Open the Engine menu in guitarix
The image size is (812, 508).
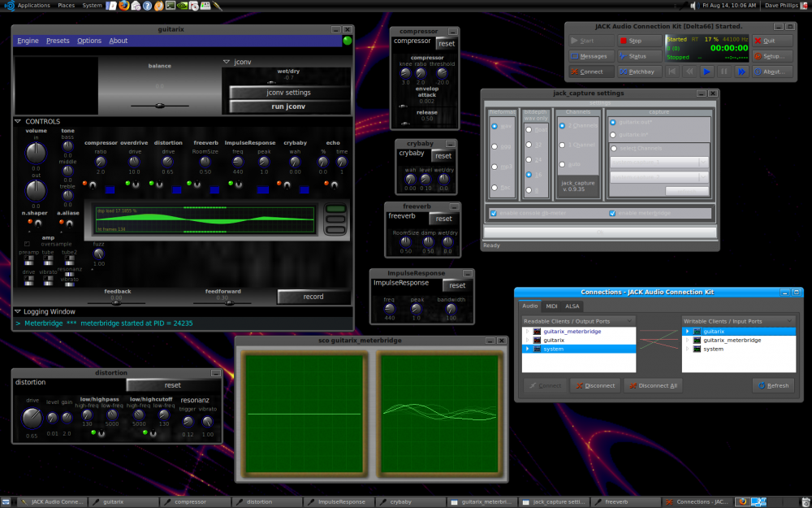coord(28,41)
